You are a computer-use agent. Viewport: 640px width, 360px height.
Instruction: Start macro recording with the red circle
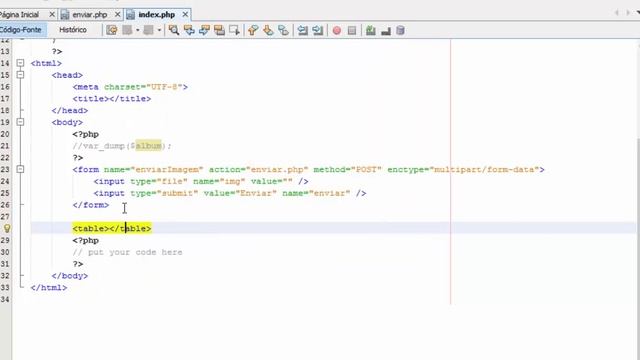[x=337, y=31]
